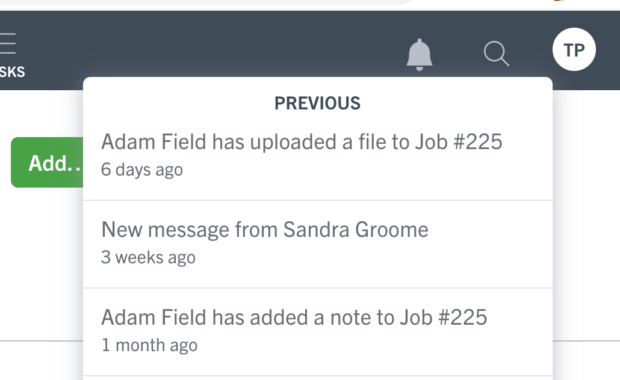Image resolution: width=620 pixels, height=380 pixels.
Task: Click 'Adam Field' in the added note notification
Action: click(x=154, y=317)
